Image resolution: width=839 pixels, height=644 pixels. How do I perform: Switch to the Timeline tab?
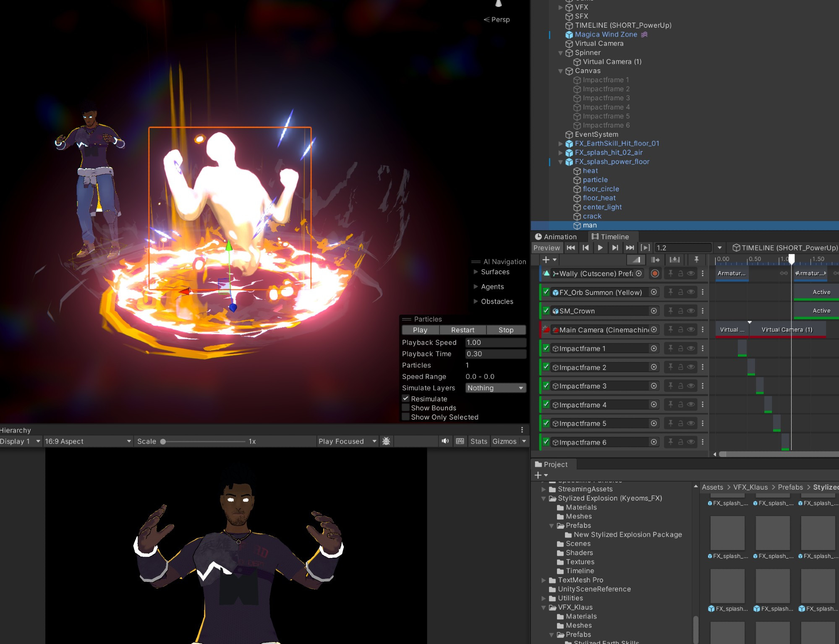[x=611, y=237]
